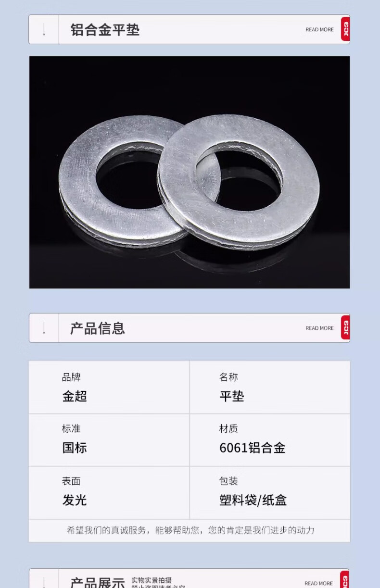Open READ MORE in 铝合金平垫 header
Image resolution: width=380 pixels, height=588 pixels.
pyautogui.click(x=319, y=30)
